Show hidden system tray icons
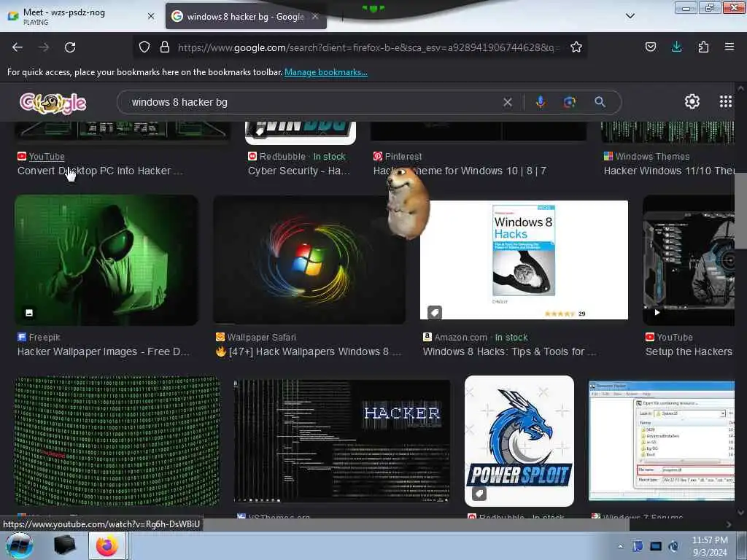Screen dimensions: 747x560 pyautogui.click(x=620, y=546)
